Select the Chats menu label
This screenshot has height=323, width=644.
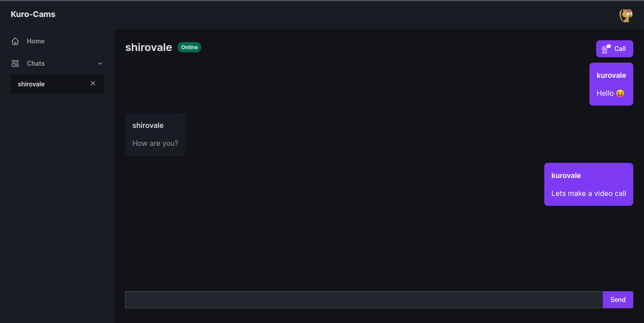36,64
